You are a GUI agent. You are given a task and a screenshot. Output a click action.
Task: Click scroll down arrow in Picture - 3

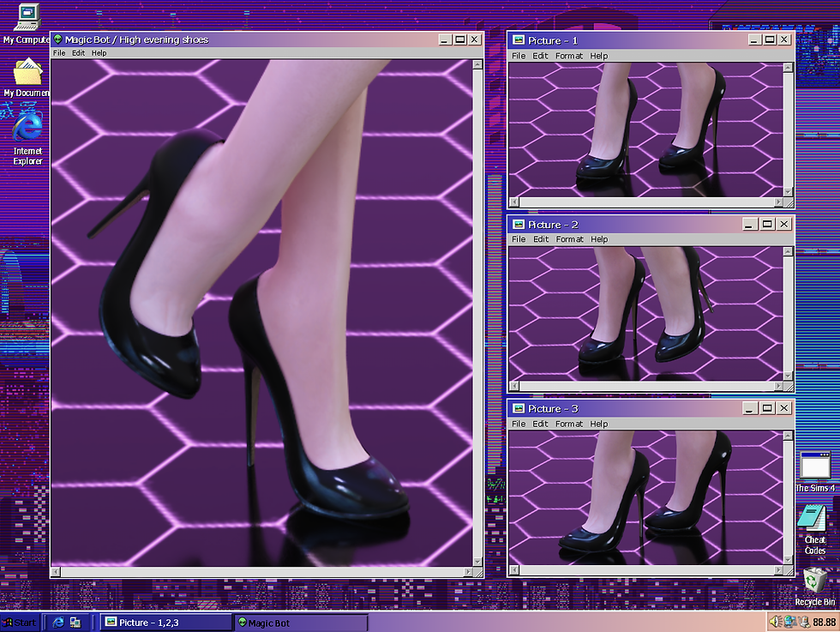pos(788,560)
